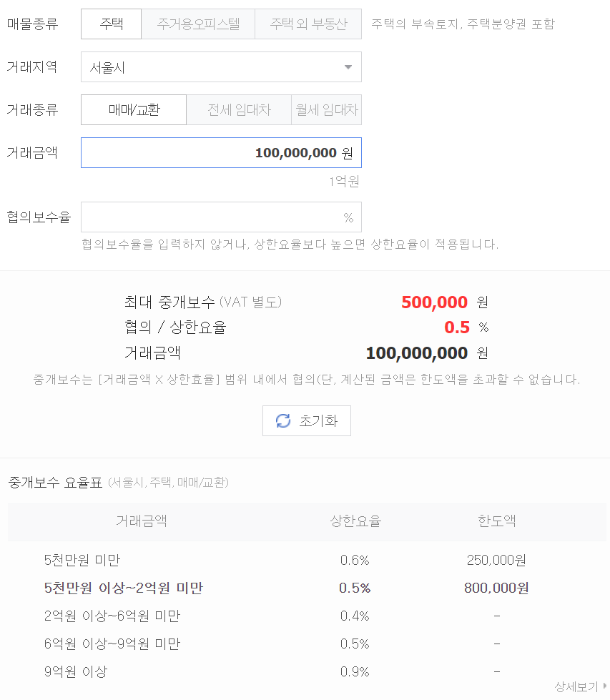610x700 pixels.
Task: Select the 2억원 이상~6억원 미만 row
Action: tap(307, 616)
